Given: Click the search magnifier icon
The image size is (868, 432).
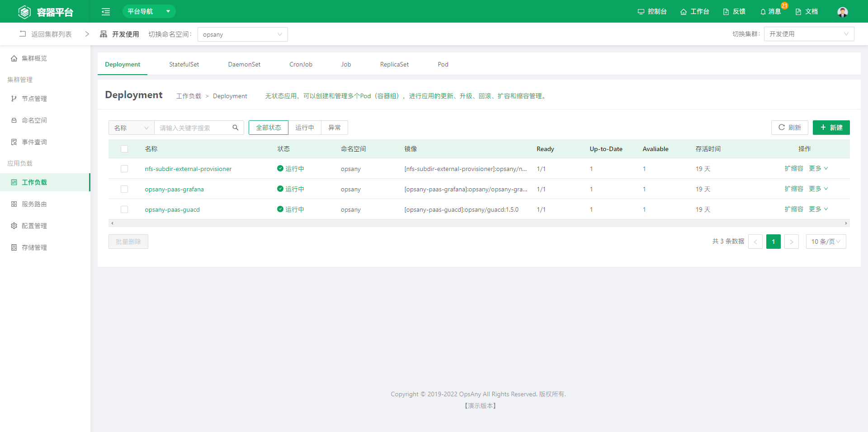Looking at the screenshot, I should [x=236, y=128].
